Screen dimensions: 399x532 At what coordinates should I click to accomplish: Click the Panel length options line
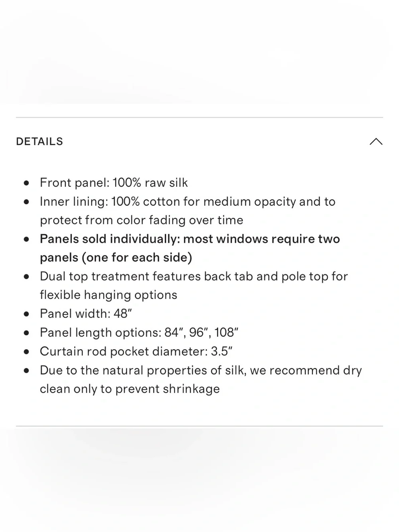pos(139,332)
